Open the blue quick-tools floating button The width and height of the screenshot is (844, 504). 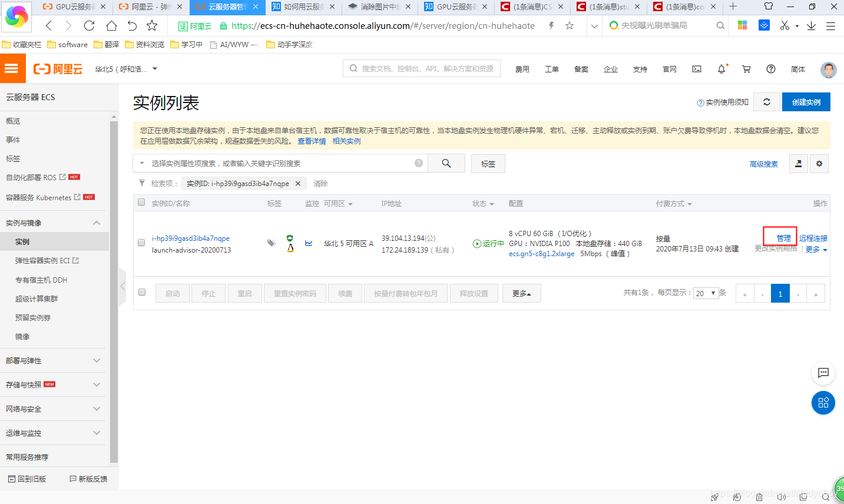pyautogui.click(x=823, y=403)
